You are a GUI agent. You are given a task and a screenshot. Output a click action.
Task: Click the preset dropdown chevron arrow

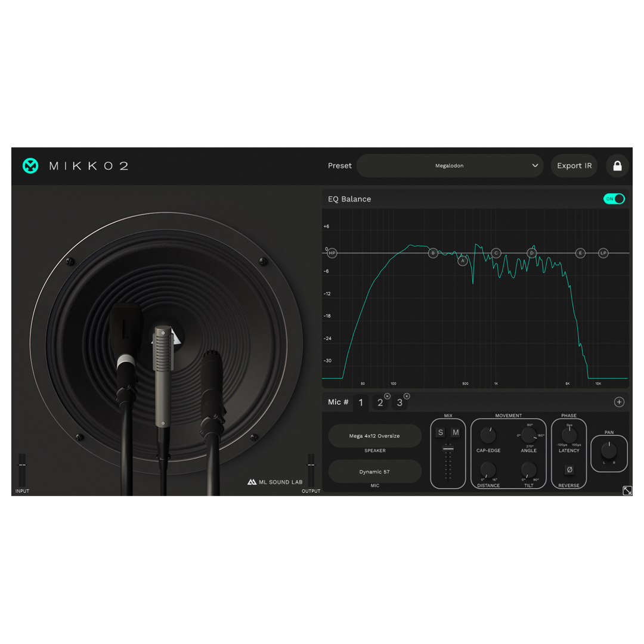click(535, 166)
